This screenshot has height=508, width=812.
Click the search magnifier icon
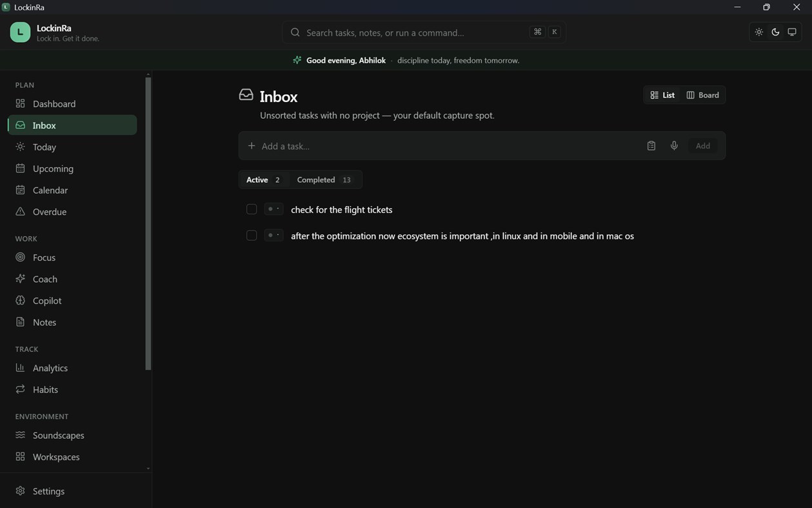tap(295, 32)
